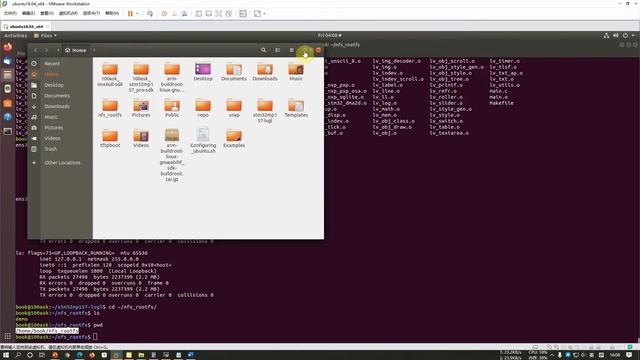The image size is (640, 360).
Task: Select the nfs_rootfs folder
Action: tap(110, 108)
